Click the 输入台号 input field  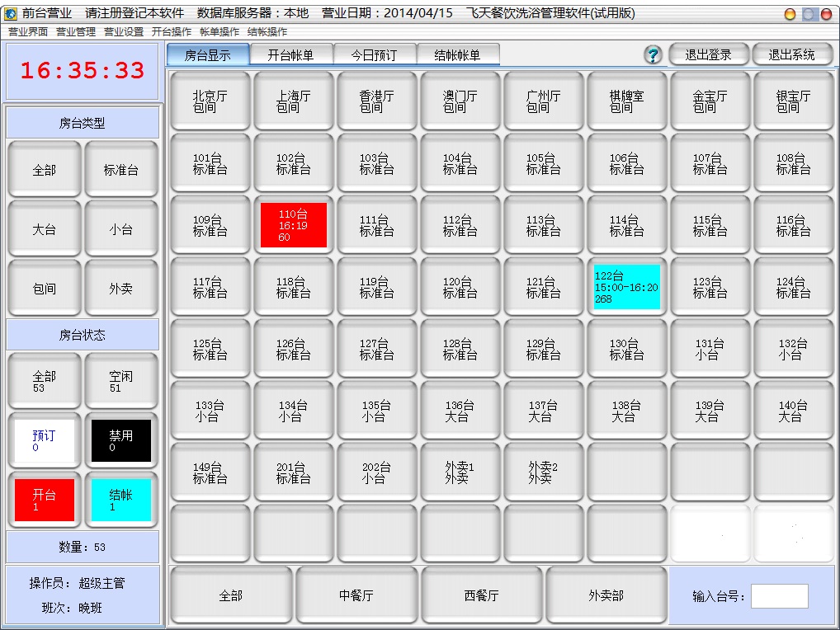779,596
